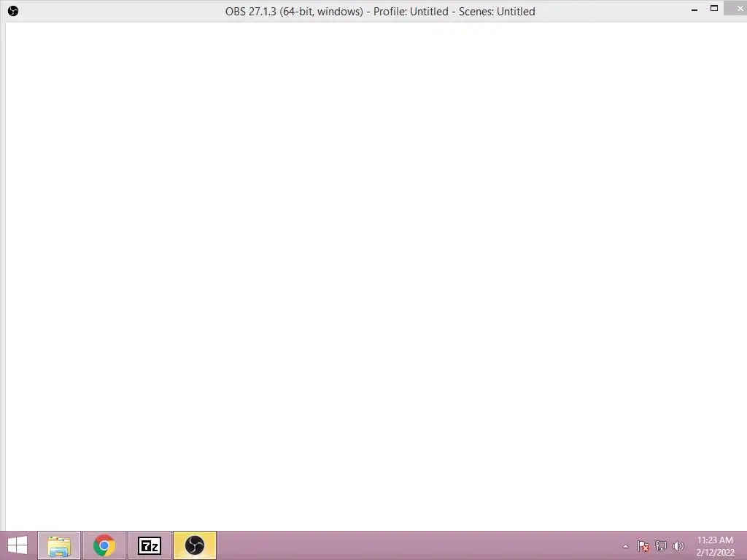Open File Explorer from the taskbar
This screenshot has width=747, height=560.
pos(59,545)
